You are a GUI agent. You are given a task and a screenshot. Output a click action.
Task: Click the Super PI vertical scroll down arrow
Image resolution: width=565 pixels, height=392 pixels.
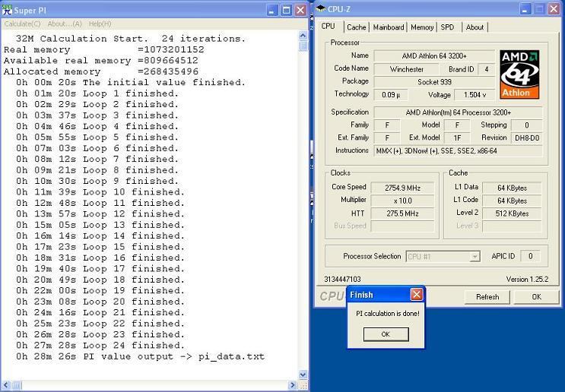(303, 375)
